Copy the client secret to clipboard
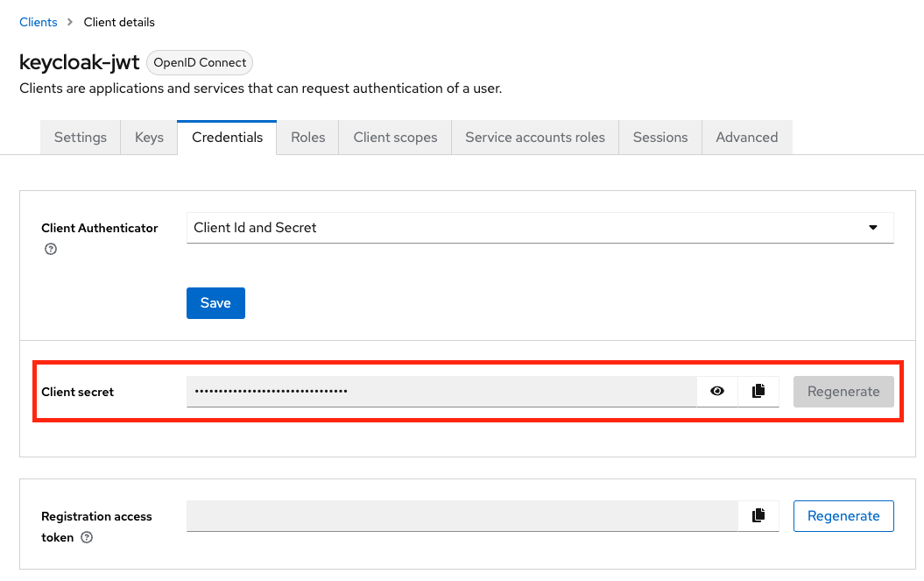 758,392
